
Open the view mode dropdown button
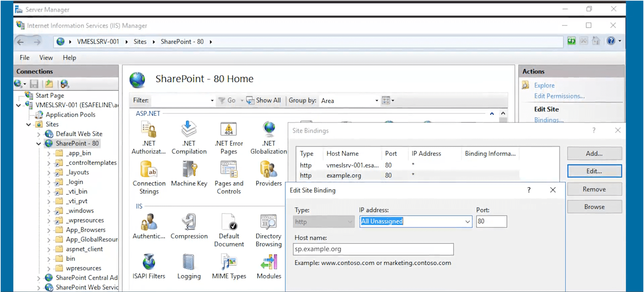tap(388, 100)
